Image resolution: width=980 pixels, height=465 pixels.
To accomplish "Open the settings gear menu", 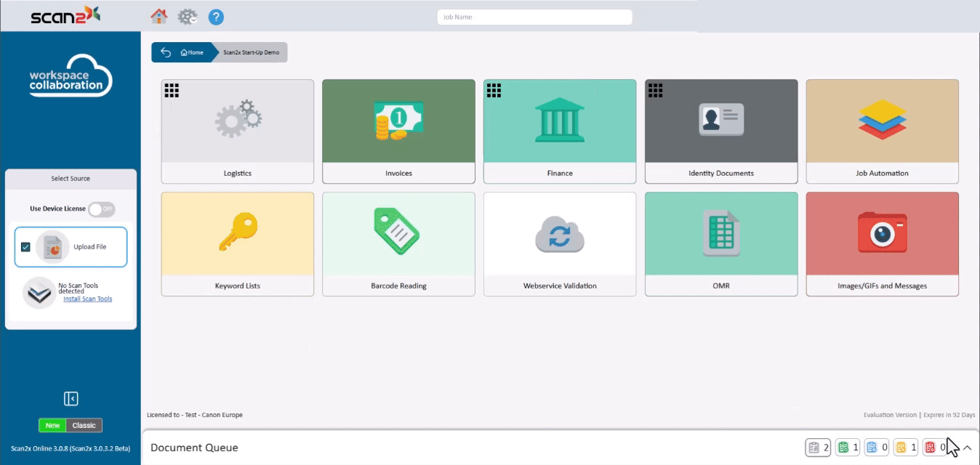I will pyautogui.click(x=188, y=17).
